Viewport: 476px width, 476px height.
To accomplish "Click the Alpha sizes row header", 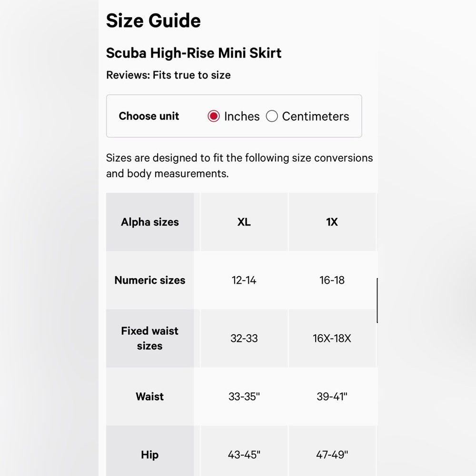I will tap(150, 222).
